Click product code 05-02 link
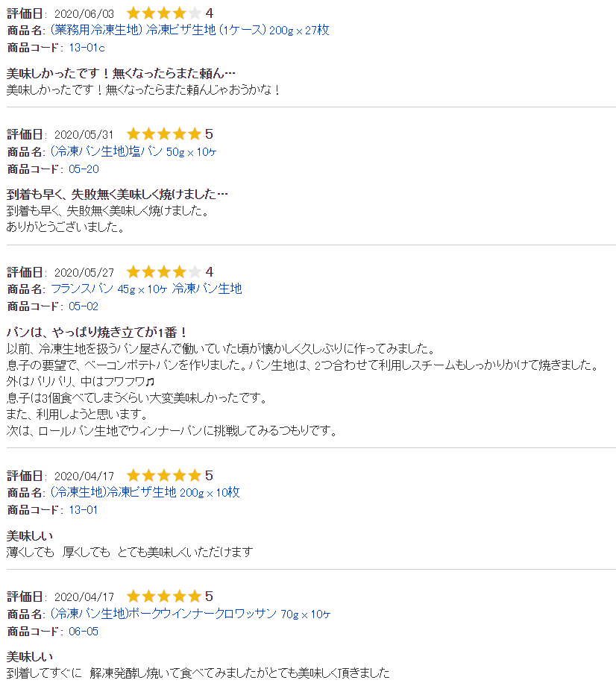 [x=84, y=306]
